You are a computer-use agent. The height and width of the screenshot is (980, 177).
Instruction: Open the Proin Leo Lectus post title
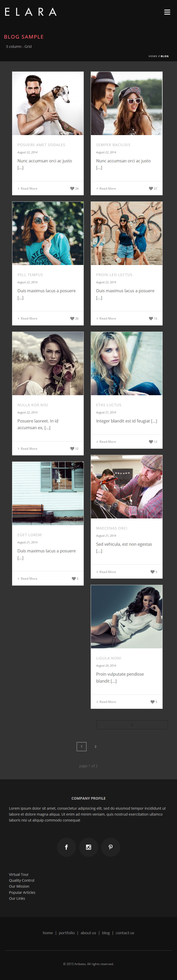[114, 275]
